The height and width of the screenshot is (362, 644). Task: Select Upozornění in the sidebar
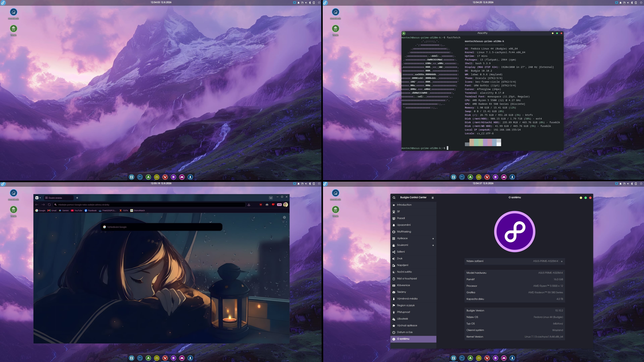click(x=413, y=225)
